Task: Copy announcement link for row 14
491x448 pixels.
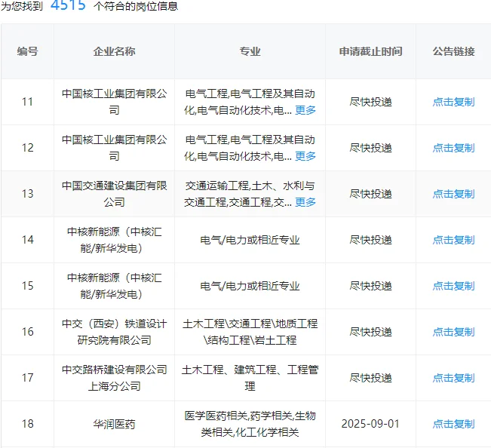Action: click(x=453, y=240)
